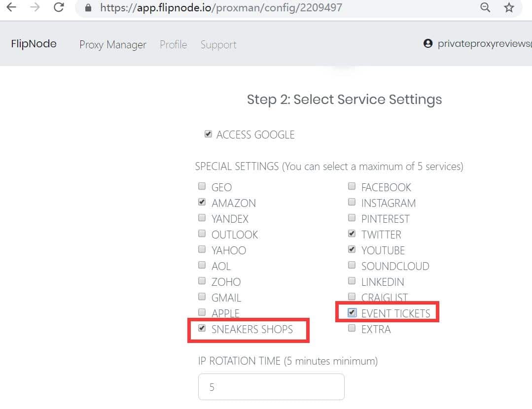
Task: Enable the FACEBOOK checkbox
Action: tap(352, 186)
